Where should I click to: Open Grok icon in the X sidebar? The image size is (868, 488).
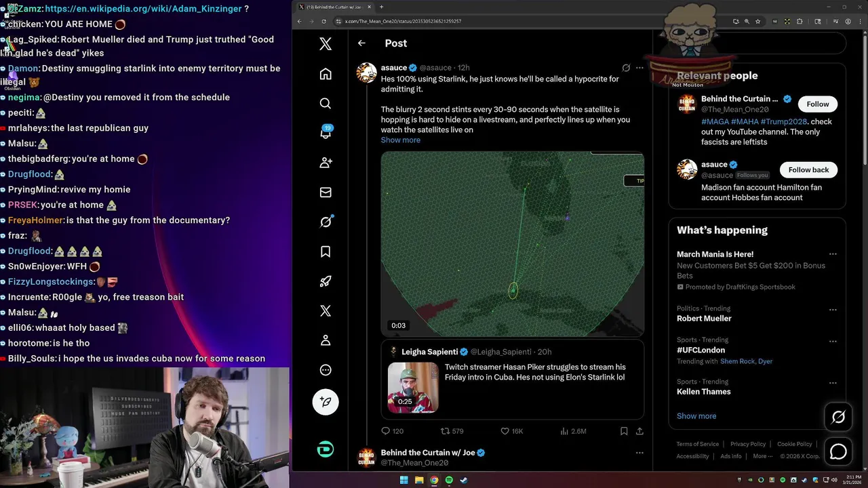click(325, 222)
